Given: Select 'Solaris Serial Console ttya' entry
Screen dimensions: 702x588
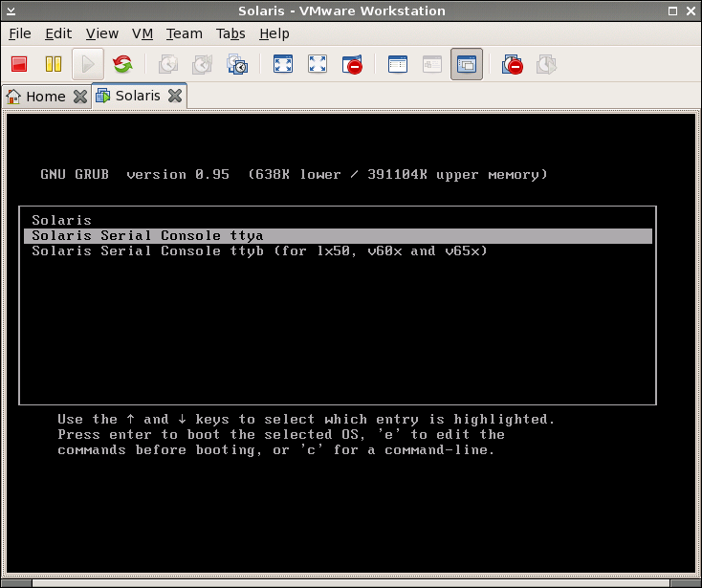Looking at the screenshot, I should coord(338,236).
